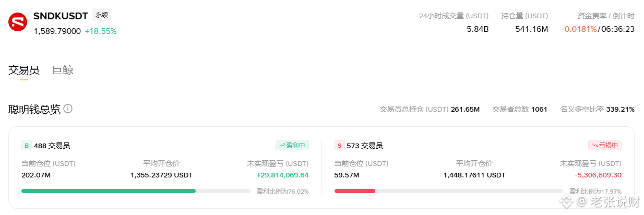The height and width of the screenshot is (215, 644).
Task: Click the 名义多空比率 339.21% stat
Action: pos(597,109)
